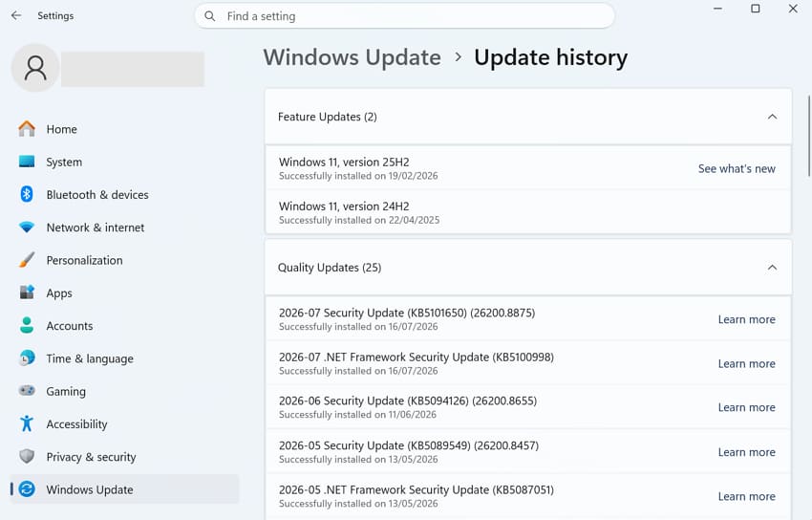Screen dimensions: 812x520
Task: Click 2026-05 .NET Framework Security Update text
Action: click(x=417, y=489)
